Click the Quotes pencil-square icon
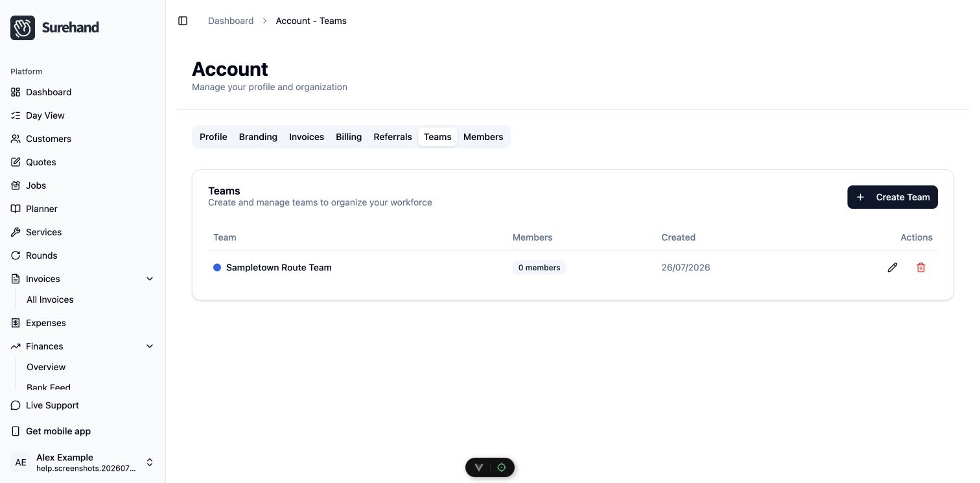This screenshot has height=483, width=980. pos(16,162)
